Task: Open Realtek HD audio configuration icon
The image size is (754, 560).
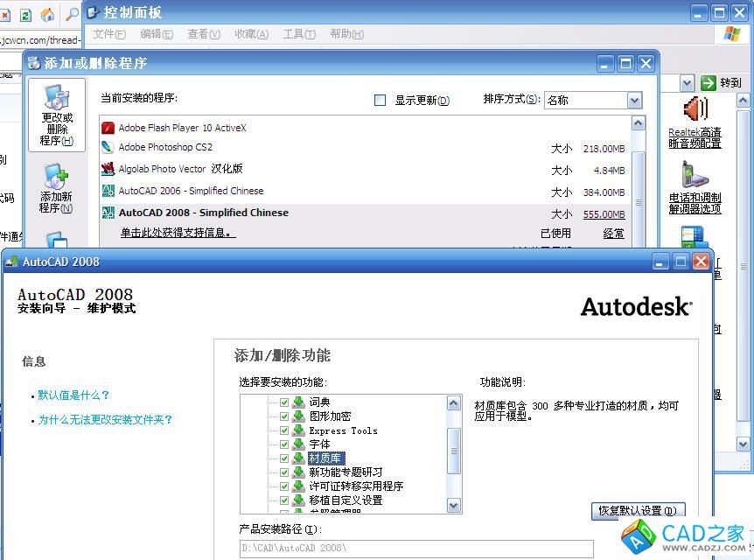Action: click(695, 111)
